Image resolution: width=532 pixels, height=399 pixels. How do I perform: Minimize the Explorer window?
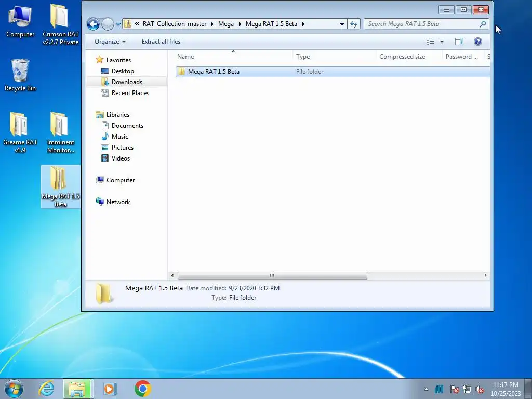coord(446,10)
